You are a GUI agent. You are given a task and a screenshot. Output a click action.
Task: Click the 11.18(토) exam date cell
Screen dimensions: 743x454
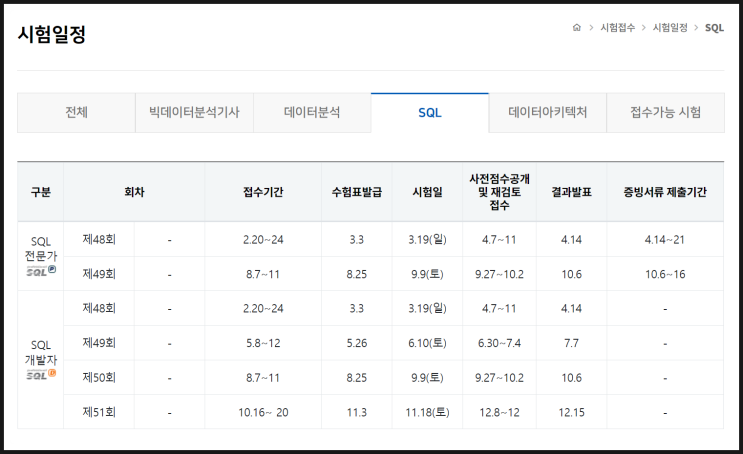coord(427,412)
